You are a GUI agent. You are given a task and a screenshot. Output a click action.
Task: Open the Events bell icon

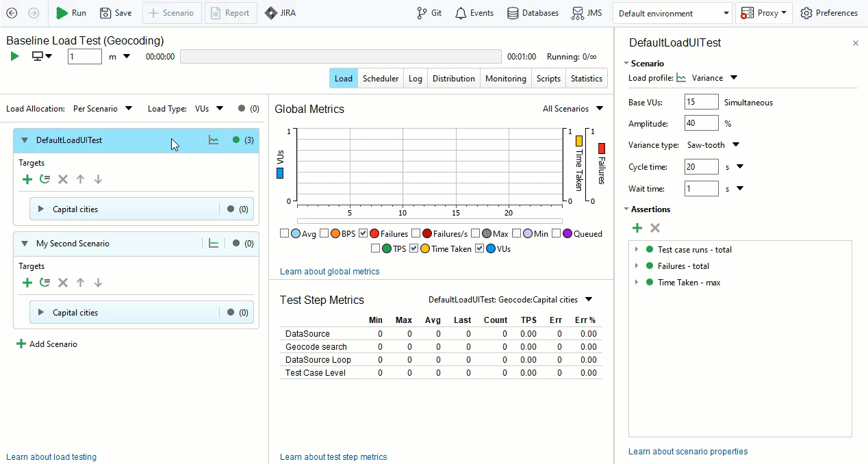tap(461, 13)
